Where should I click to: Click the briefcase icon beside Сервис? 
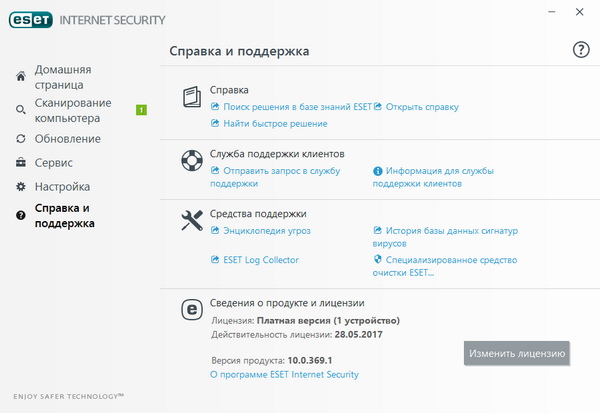(21, 162)
